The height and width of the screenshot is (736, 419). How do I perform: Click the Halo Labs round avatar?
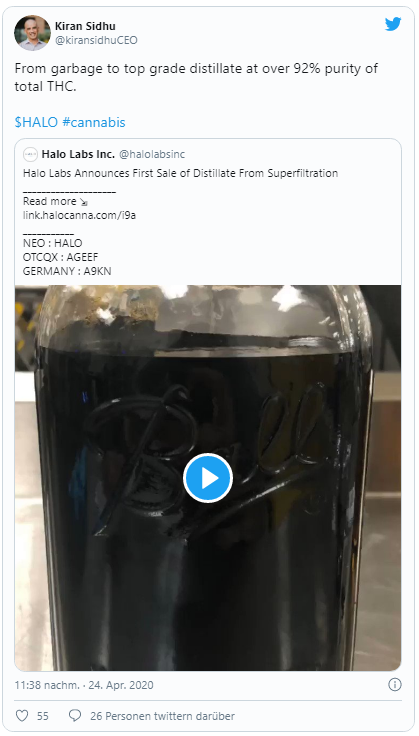(x=30, y=154)
